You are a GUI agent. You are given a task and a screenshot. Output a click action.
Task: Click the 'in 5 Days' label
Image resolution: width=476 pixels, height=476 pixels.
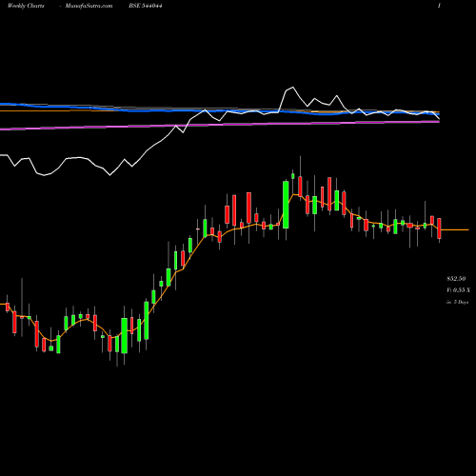pos(458,302)
